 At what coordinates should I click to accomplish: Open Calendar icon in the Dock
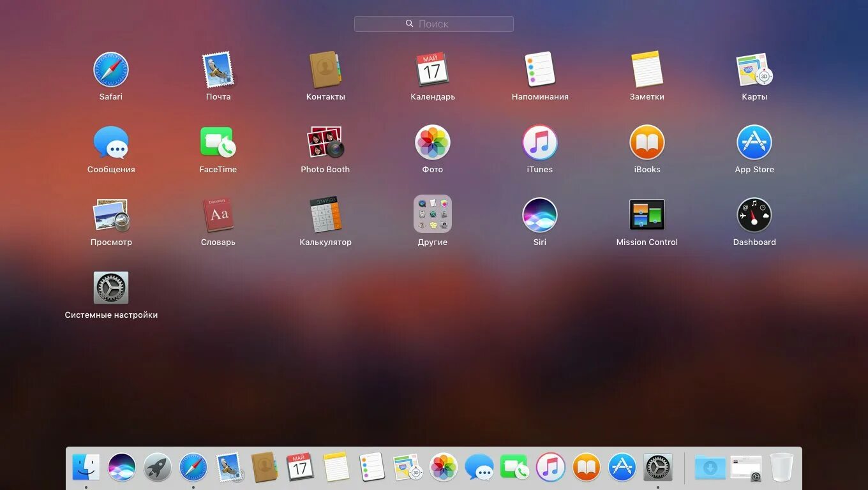click(x=300, y=468)
